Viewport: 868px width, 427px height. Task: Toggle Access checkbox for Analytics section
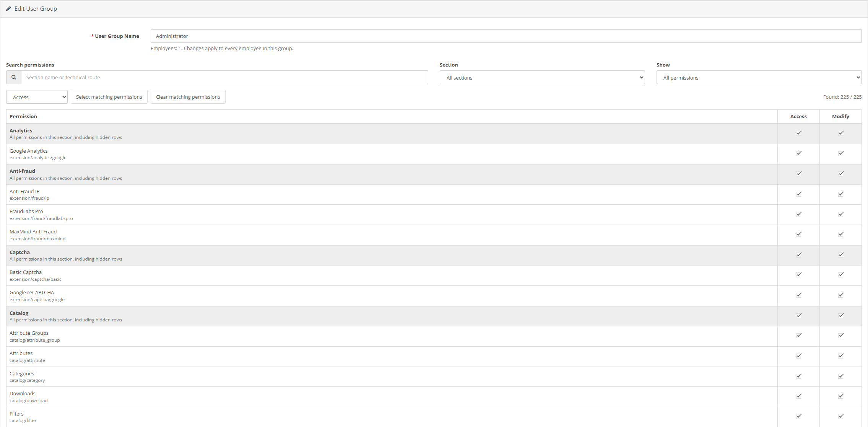799,133
